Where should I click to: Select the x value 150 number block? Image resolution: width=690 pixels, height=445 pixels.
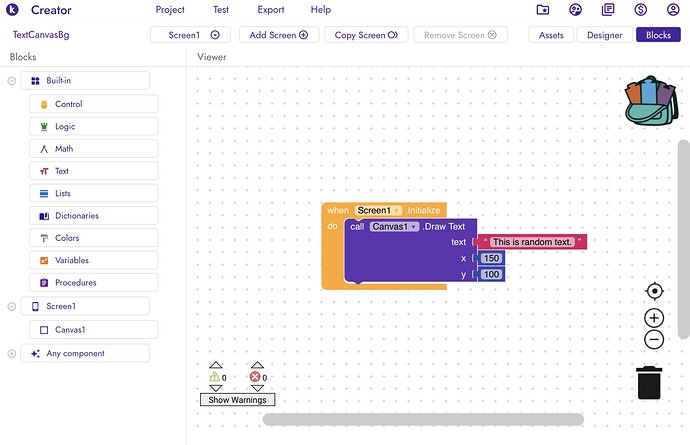(x=491, y=258)
